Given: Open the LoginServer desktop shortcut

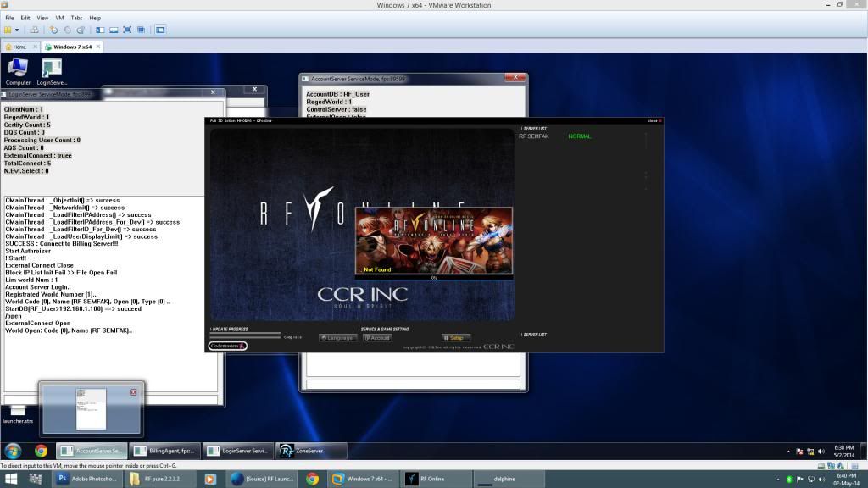Looking at the screenshot, I should pos(52,69).
